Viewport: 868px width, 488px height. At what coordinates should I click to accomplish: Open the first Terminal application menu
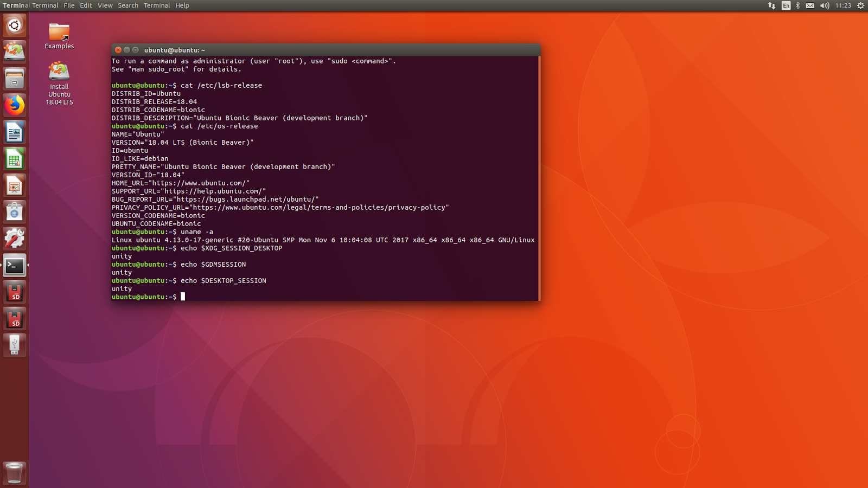click(45, 5)
